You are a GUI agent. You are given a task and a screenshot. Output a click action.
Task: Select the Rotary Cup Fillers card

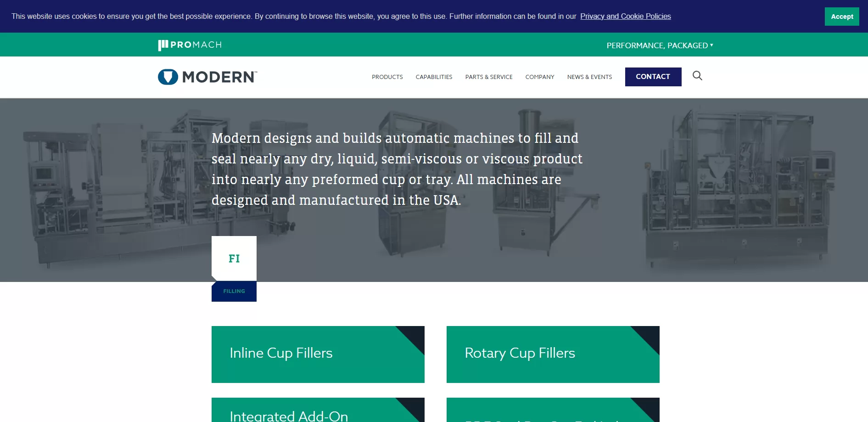tap(532, 354)
